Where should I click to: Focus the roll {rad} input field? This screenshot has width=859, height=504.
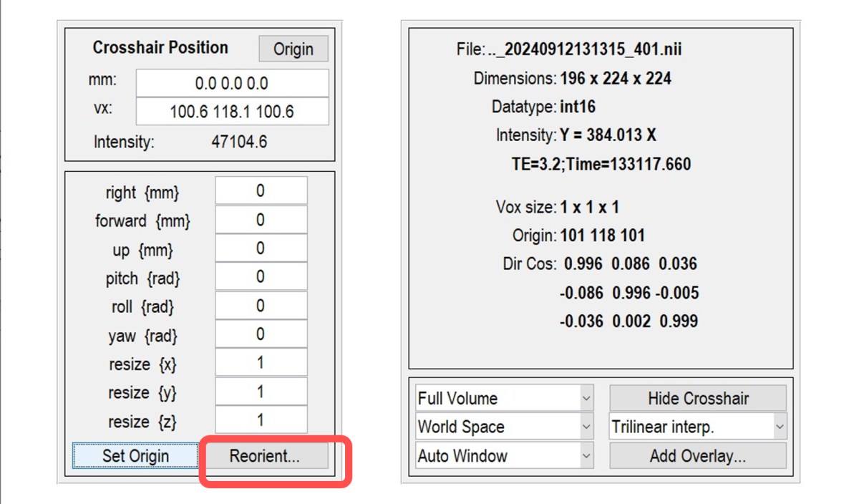[x=261, y=306]
